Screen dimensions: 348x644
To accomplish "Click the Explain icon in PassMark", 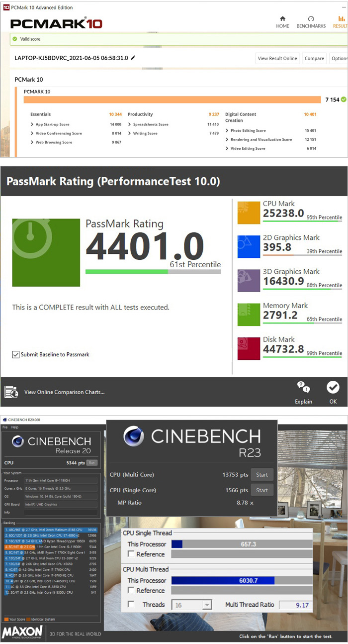I will point(303,387).
